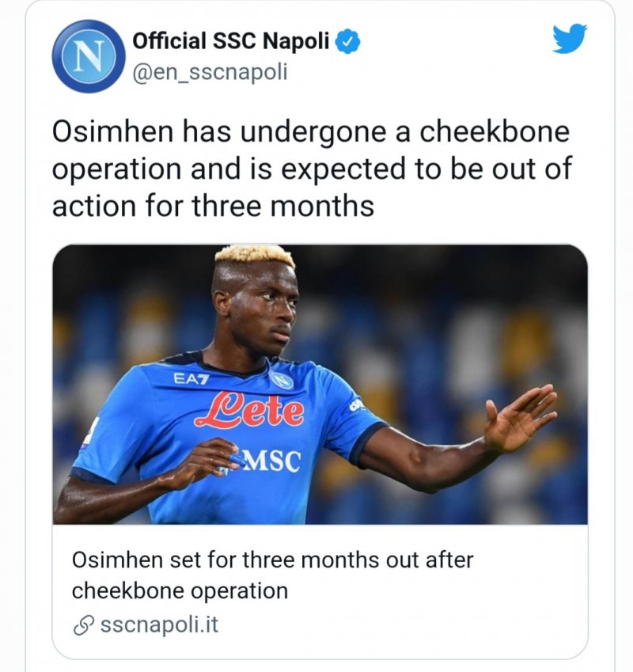
Task: Open the "Osimhen set for three months out" headline
Action: click(x=272, y=560)
